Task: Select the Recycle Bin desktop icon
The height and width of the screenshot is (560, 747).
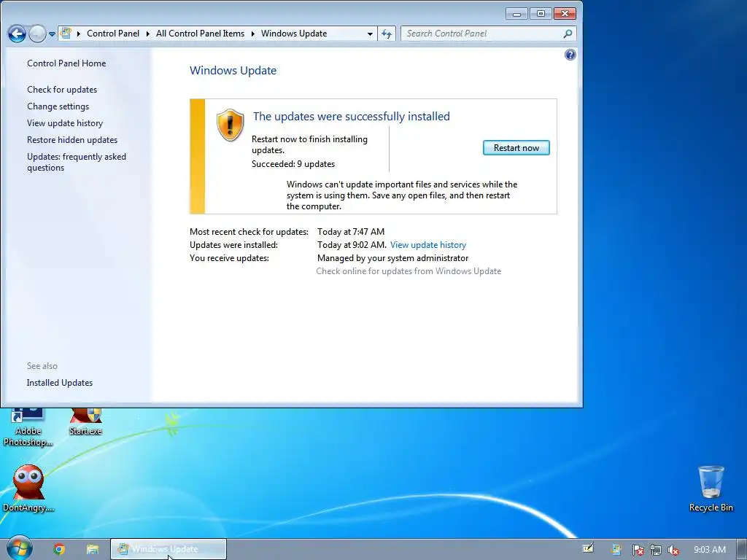Action: pos(711,489)
